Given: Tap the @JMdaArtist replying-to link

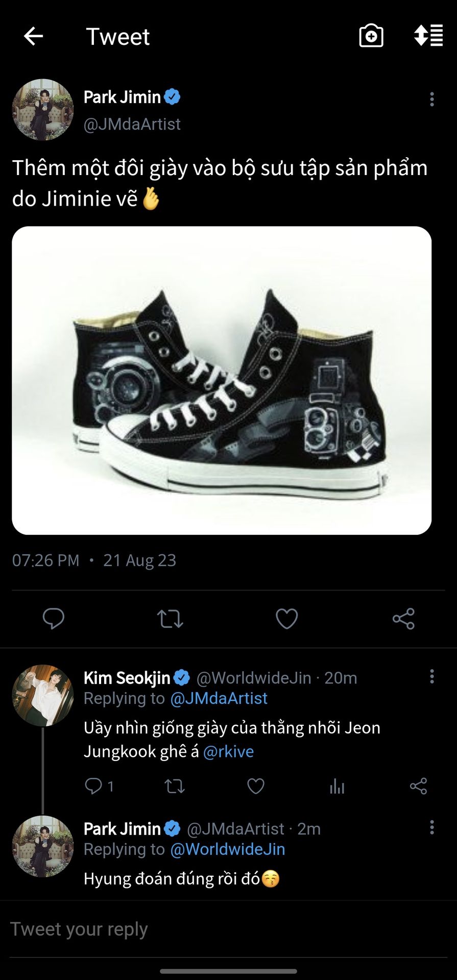Looking at the screenshot, I should [x=219, y=698].
